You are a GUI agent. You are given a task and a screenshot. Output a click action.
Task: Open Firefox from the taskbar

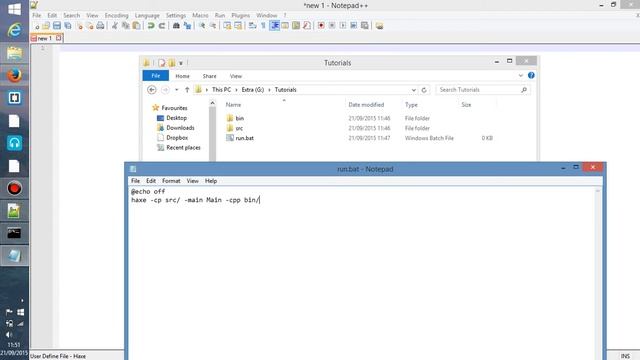point(14,75)
